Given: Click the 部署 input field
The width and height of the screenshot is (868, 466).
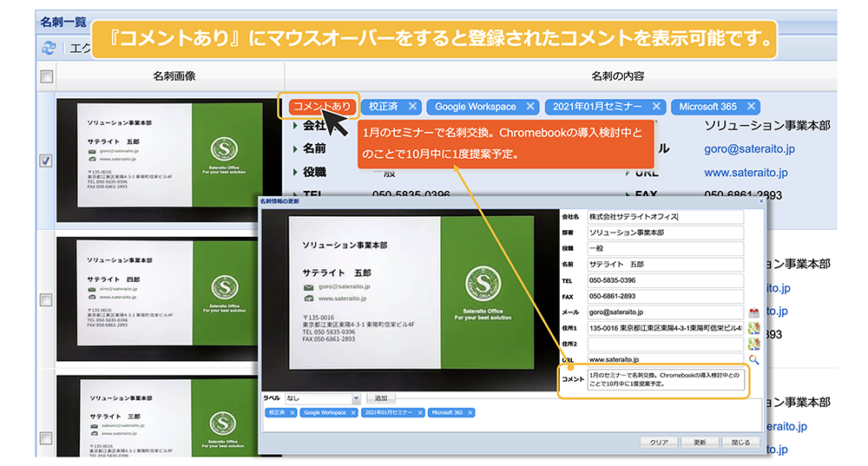Looking at the screenshot, I should [666, 233].
